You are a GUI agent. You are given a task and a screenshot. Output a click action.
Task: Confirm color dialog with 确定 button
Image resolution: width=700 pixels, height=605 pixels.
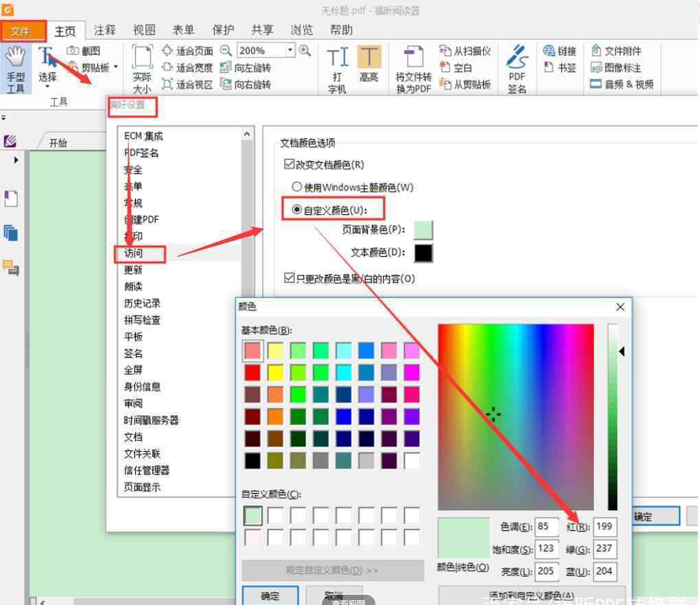point(270,595)
